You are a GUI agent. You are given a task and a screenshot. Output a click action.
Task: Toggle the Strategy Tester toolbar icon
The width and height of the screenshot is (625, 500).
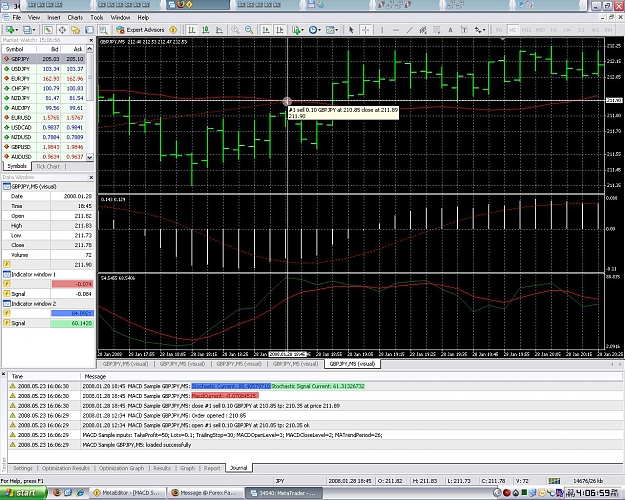[x=103, y=30]
